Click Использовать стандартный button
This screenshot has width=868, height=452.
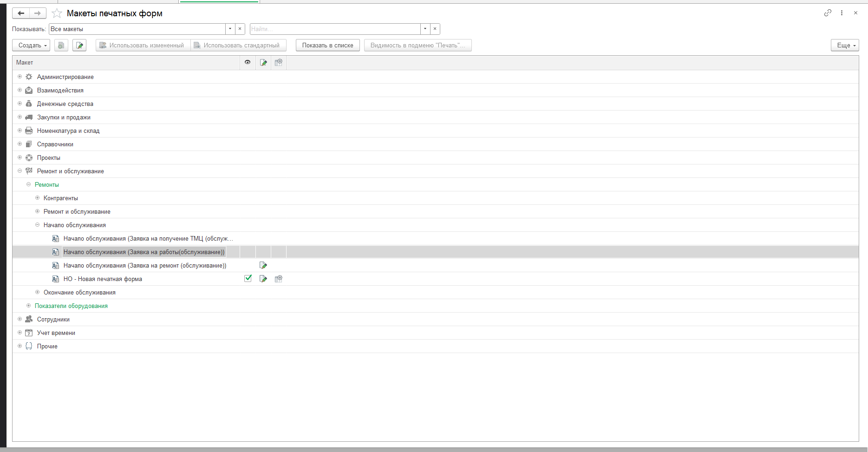[x=238, y=46]
